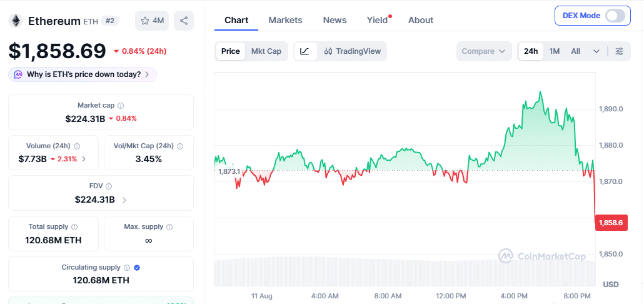The height and width of the screenshot is (304, 644).
Task: Click the 1,873.1 opening price label
Action: point(229,171)
